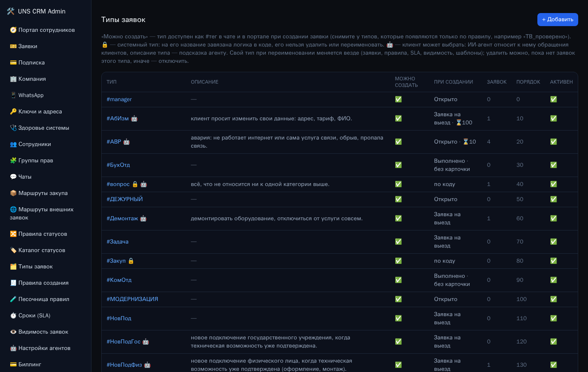The image size is (588, 372).
Task: Click the puzzle icon beside Группы прав
Action: (x=13, y=160)
